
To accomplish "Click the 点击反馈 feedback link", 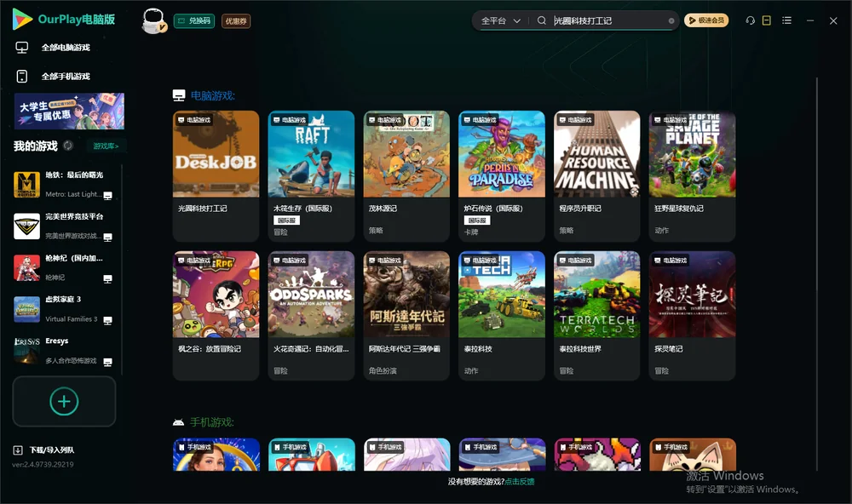I will pos(520,481).
